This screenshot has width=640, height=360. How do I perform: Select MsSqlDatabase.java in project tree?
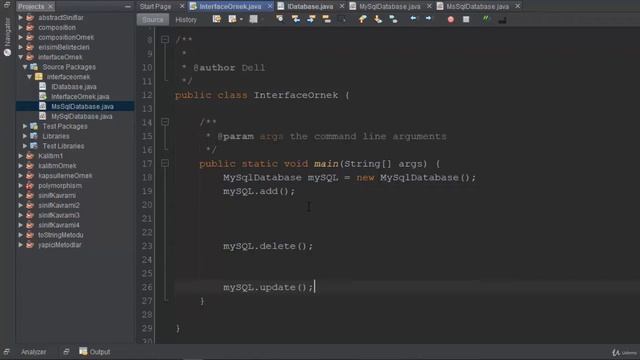(x=82, y=107)
